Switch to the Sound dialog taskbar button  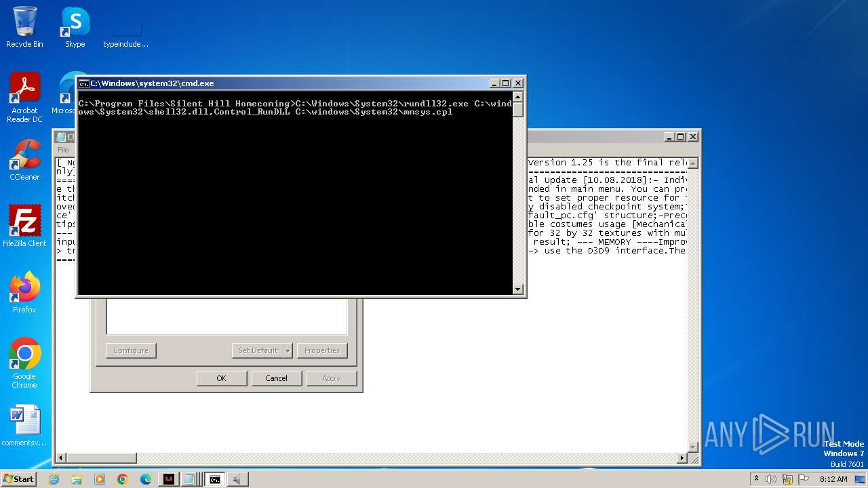point(237,479)
